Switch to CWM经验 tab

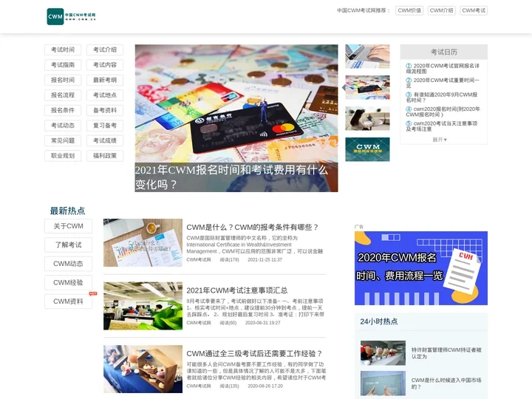pos(68,282)
